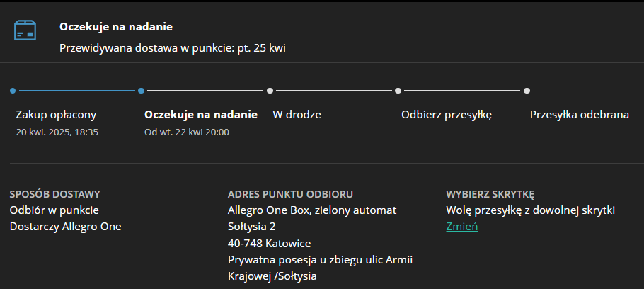The image size is (644, 289).
Task: Click the Zakup opłacony step label
Action: (x=56, y=114)
